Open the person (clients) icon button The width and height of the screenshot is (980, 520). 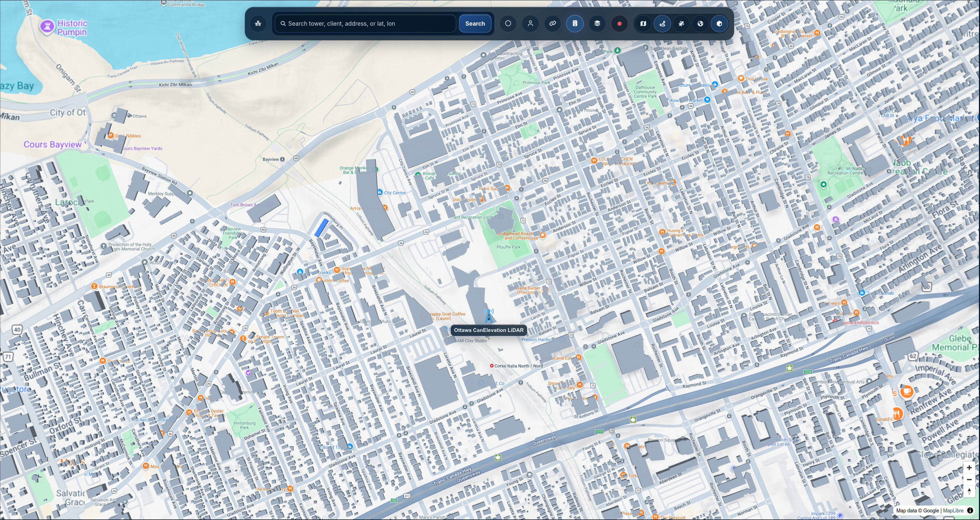530,23
